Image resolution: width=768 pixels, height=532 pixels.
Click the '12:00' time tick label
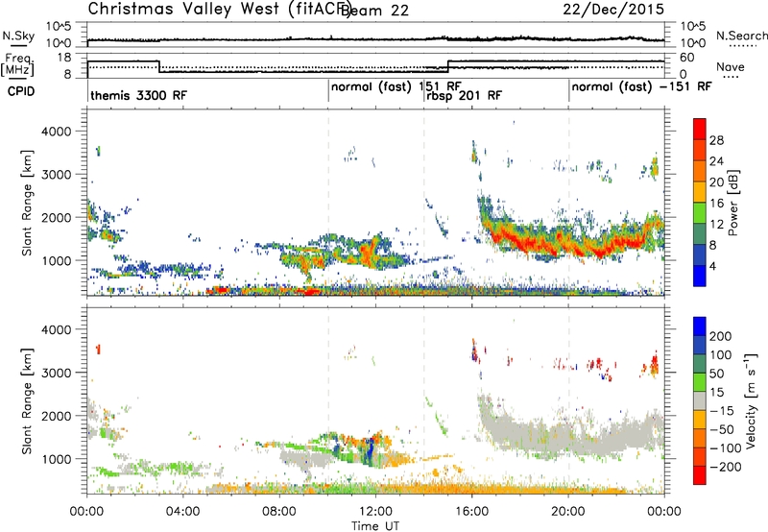375,512
